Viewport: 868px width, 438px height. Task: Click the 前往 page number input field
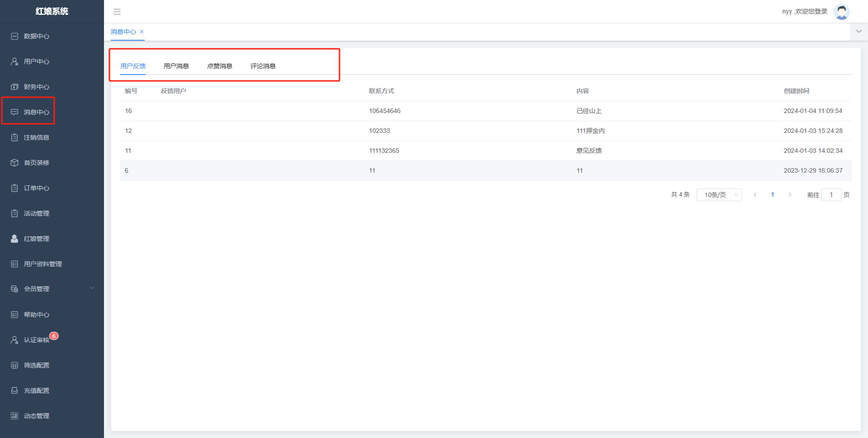coord(831,195)
